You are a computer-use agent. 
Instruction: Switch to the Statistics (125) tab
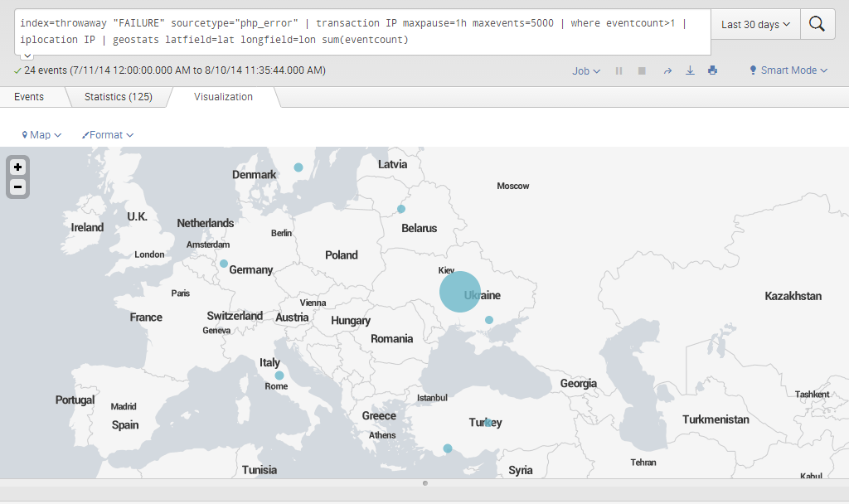tap(118, 97)
